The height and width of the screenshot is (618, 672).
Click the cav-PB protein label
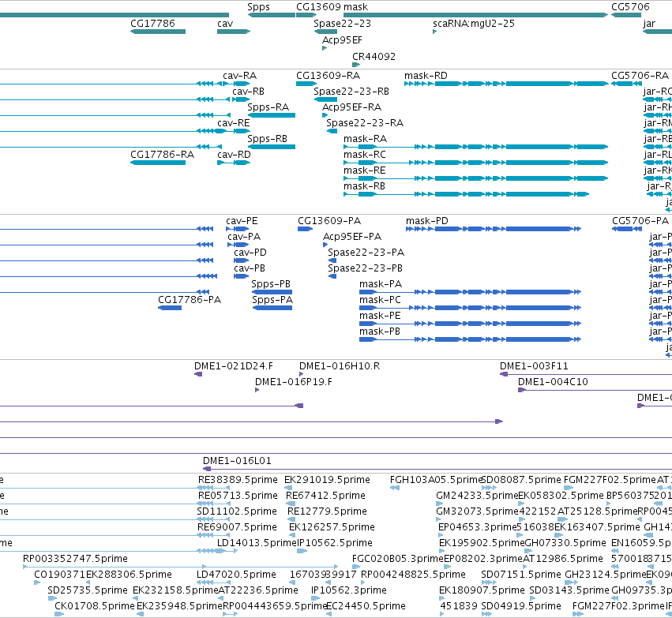point(249,268)
